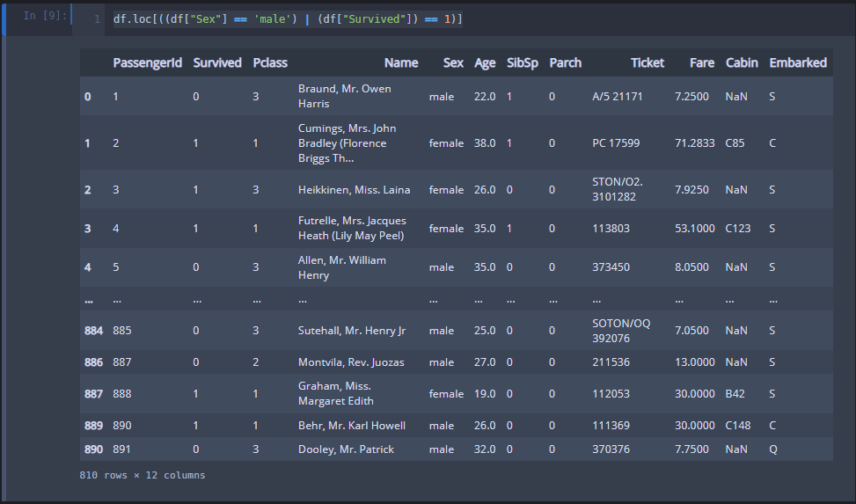
Task: Click embarked value Q in Dooley row
Action: [773, 449]
